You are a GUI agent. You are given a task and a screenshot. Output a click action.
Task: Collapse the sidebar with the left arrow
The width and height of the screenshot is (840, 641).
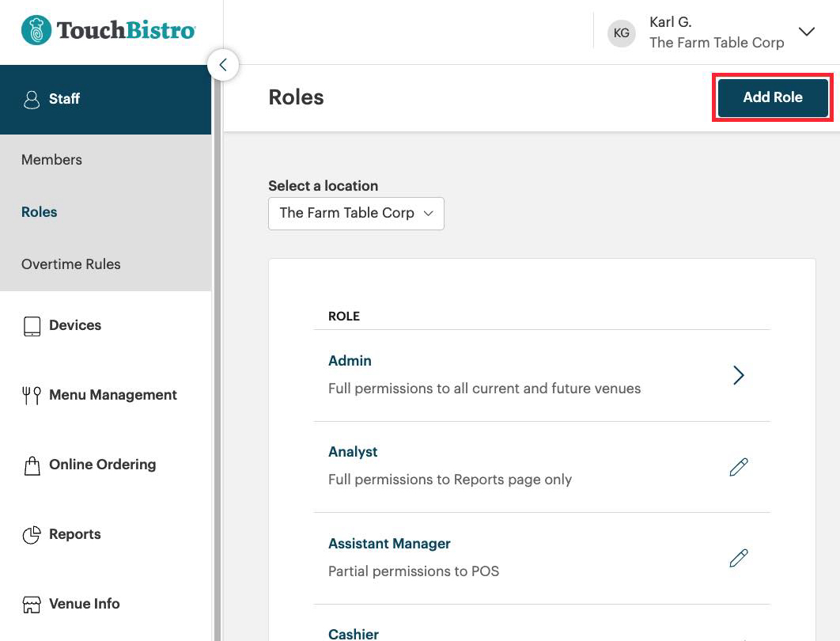pos(223,65)
